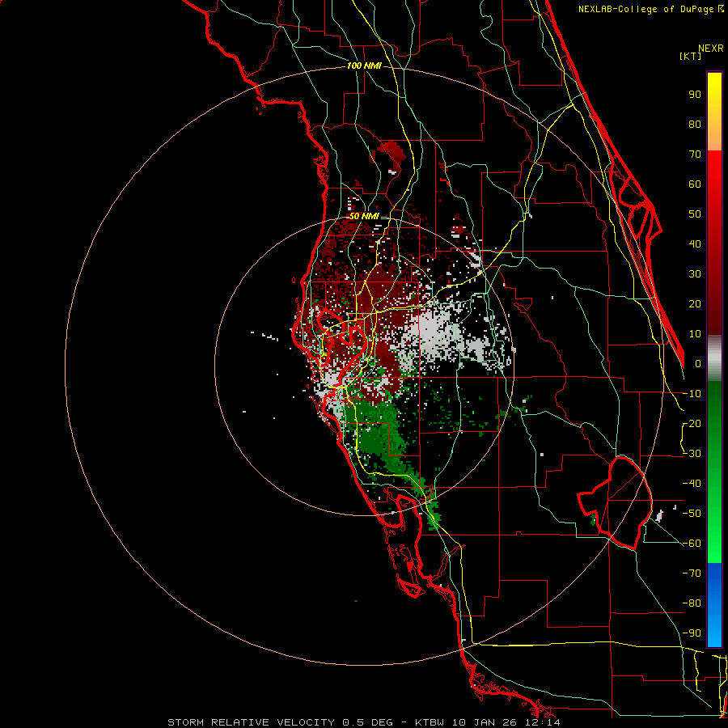The image size is (728, 728).
Task: Click the [KT] units label
Action: tap(691, 56)
